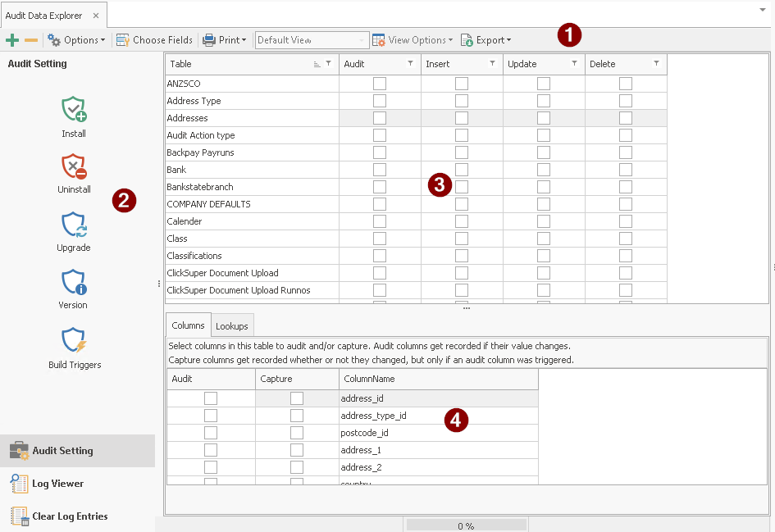The image size is (775, 532).
Task: Select the Audit Setting navigation item
Action: coord(78,451)
